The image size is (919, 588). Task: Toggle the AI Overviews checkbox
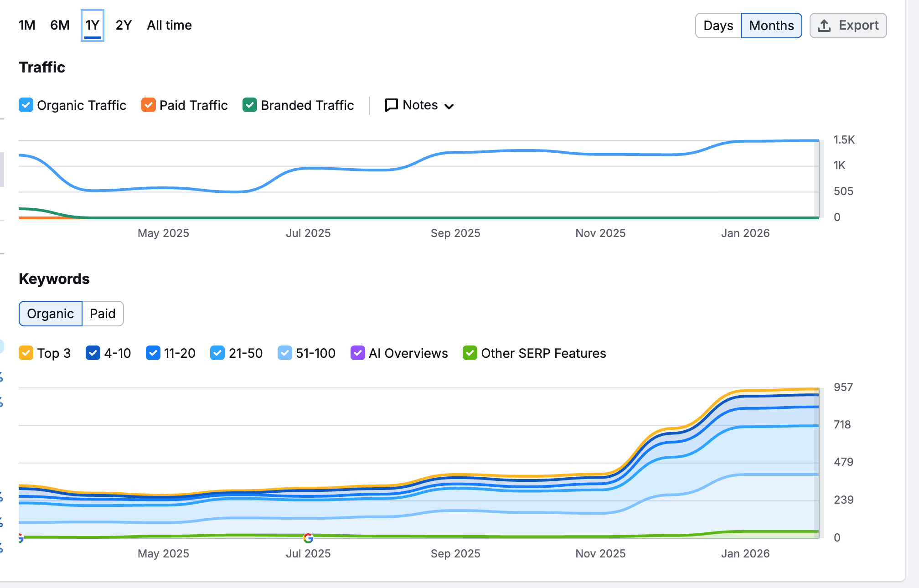coord(357,353)
